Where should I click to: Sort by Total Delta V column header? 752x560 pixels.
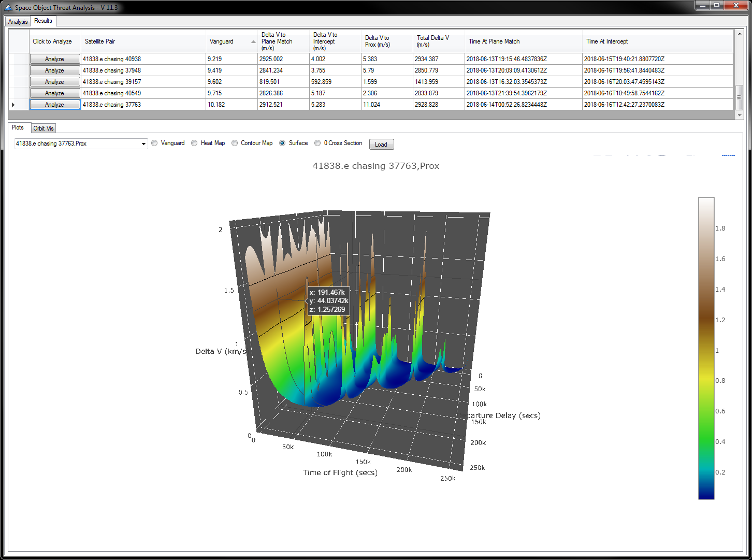[x=433, y=41]
